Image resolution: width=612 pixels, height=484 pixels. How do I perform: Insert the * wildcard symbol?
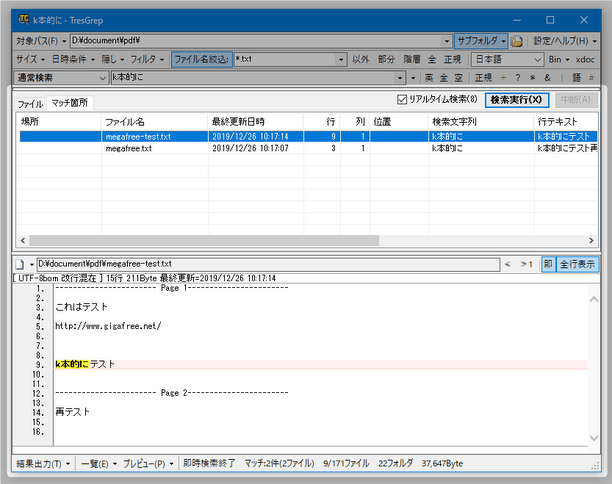coord(532,78)
